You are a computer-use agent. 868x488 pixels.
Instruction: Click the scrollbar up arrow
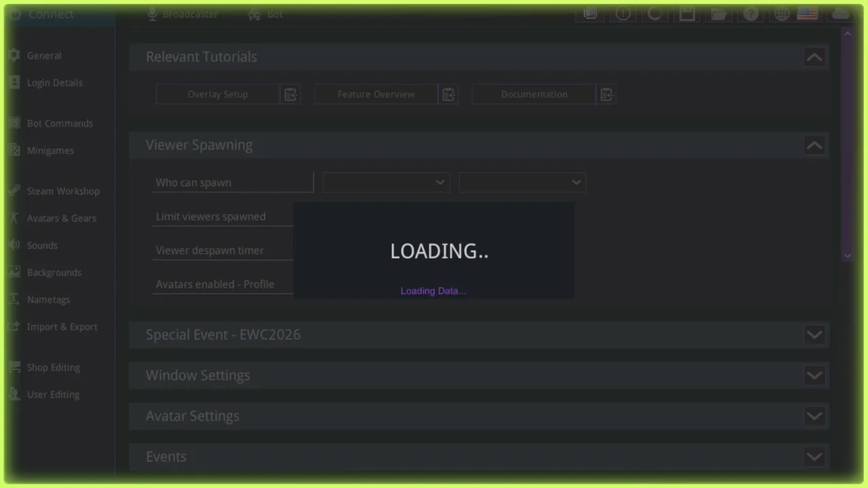coord(847,34)
